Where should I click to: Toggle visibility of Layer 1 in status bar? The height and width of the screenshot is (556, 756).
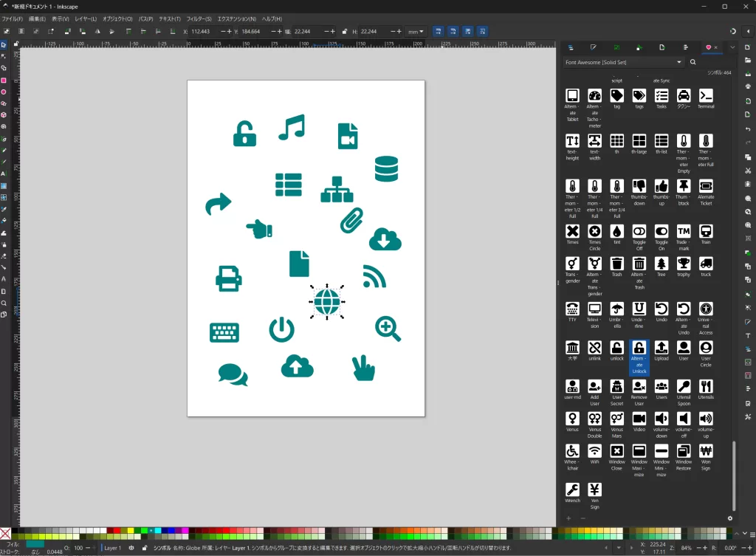click(x=131, y=549)
